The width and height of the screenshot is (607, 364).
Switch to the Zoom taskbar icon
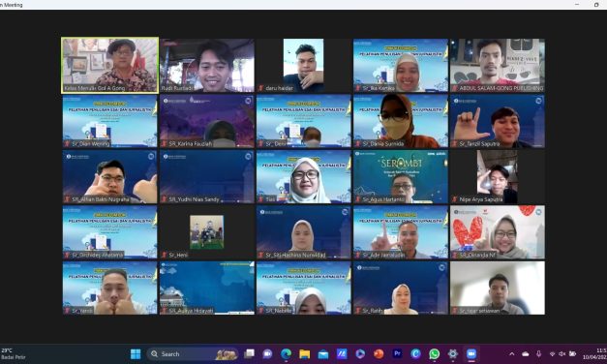point(471,354)
